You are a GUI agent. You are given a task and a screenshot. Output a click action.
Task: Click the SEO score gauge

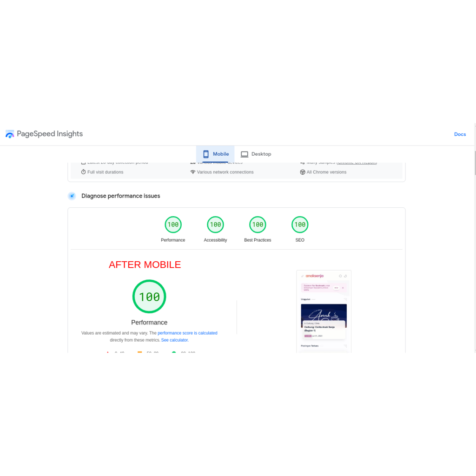click(x=300, y=225)
